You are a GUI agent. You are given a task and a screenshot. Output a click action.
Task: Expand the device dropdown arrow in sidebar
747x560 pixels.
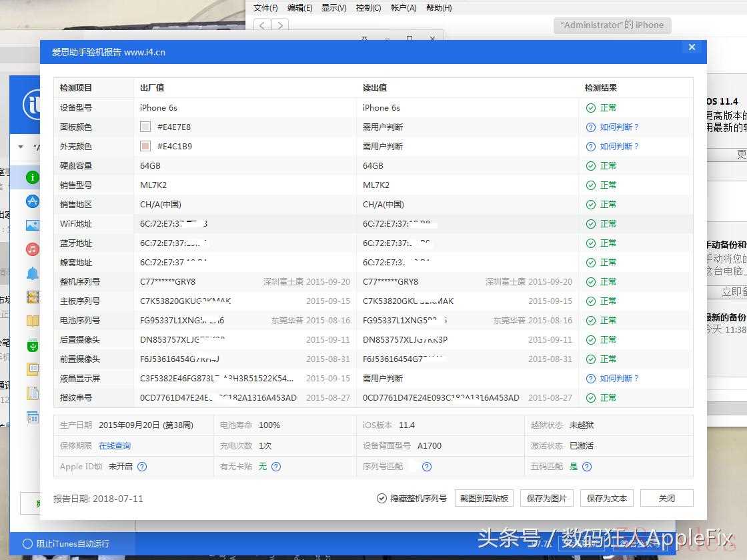[x=21, y=147]
